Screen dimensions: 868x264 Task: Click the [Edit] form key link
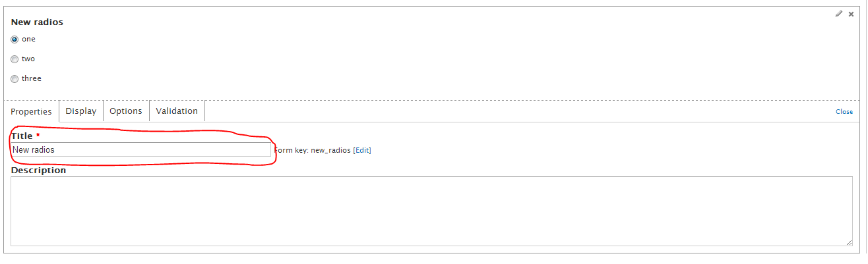click(362, 150)
